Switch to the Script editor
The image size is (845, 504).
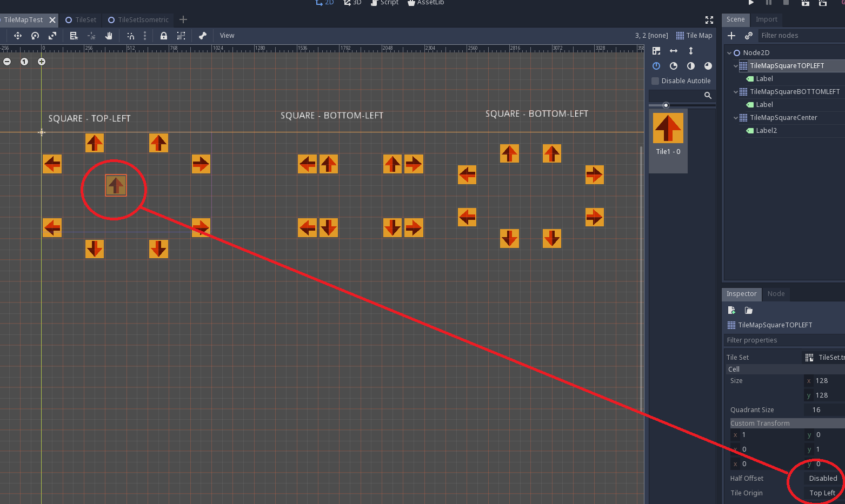coord(384,3)
